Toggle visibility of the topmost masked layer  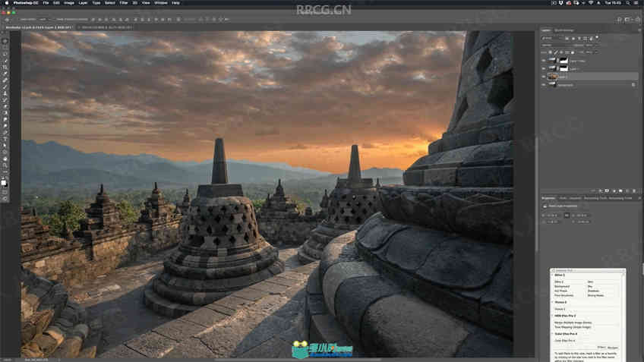544,61
